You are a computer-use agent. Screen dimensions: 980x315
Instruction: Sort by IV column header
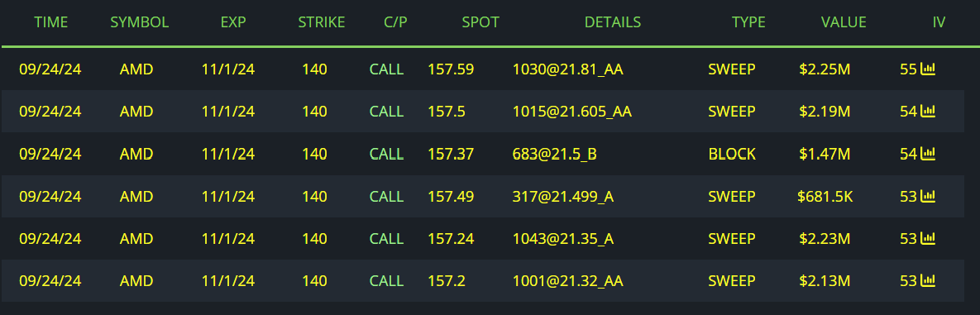coord(939,22)
